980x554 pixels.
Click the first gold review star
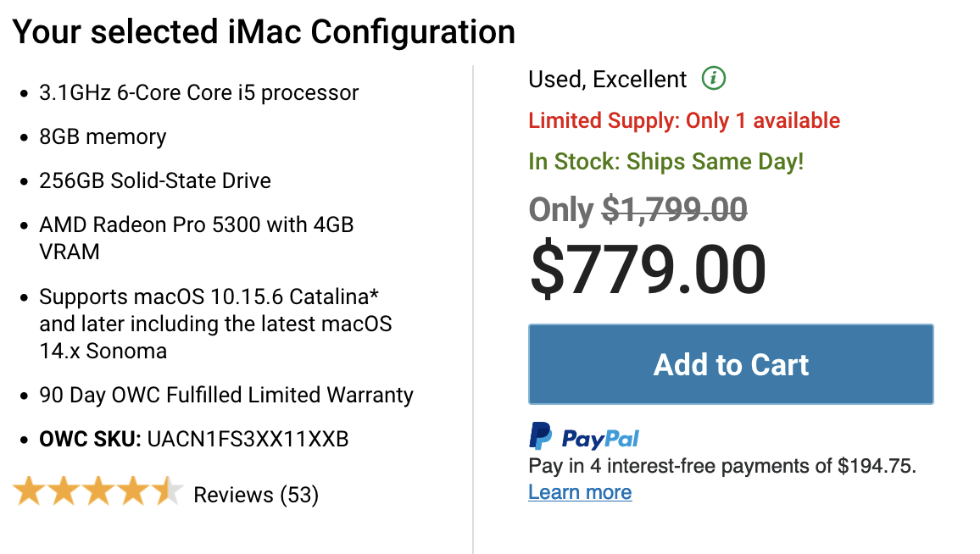(28, 491)
